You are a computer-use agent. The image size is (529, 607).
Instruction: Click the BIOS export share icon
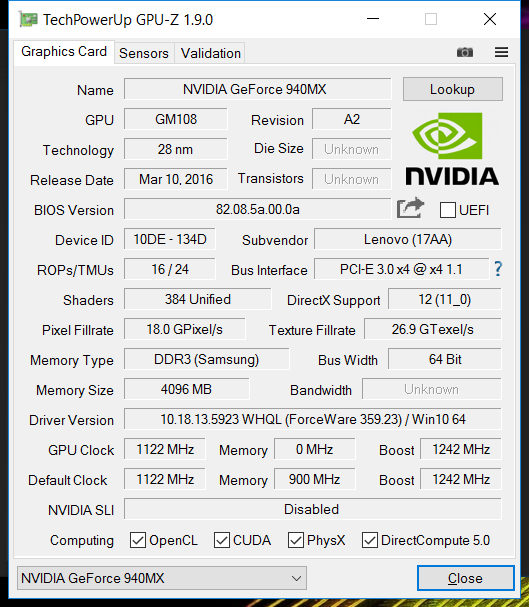(x=410, y=208)
